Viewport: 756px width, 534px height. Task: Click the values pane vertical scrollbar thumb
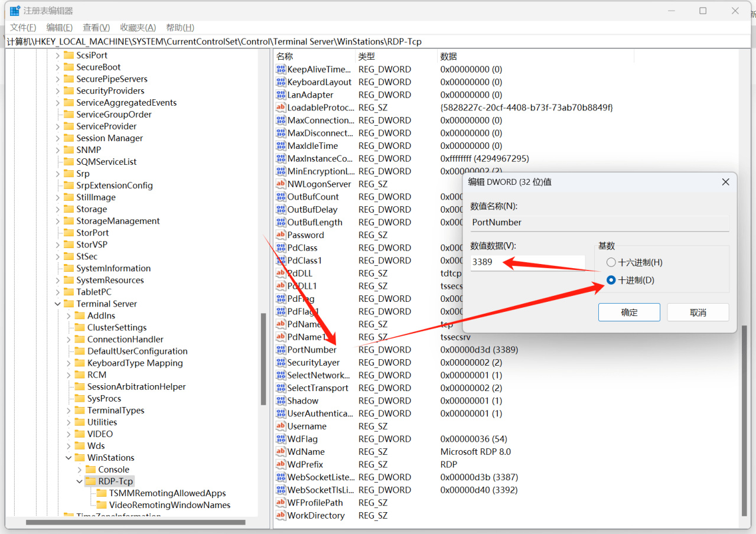coord(745,419)
